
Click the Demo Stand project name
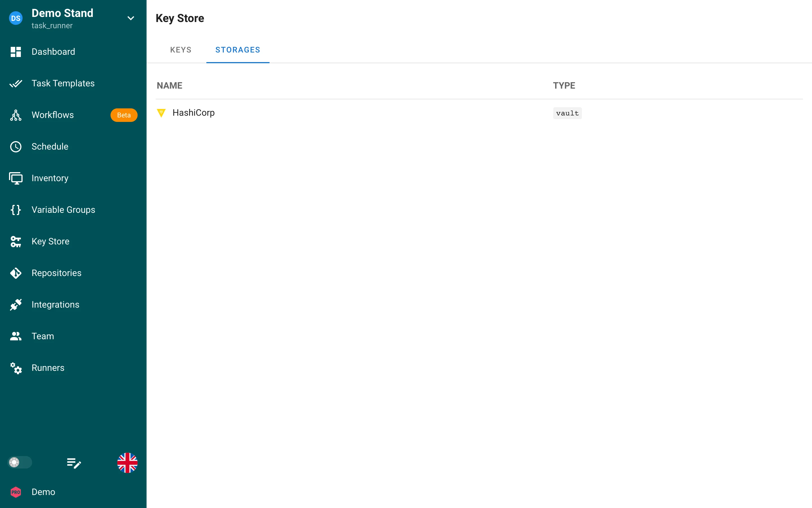point(62,13)
